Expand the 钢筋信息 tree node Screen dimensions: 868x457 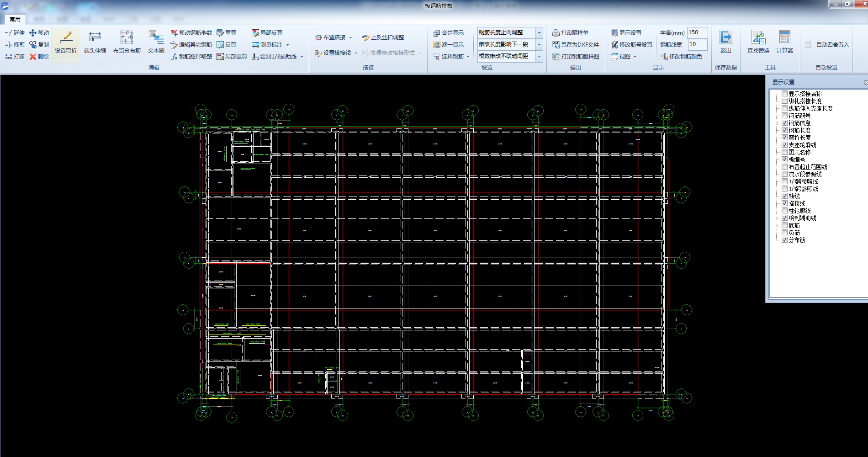click(777, 123)
